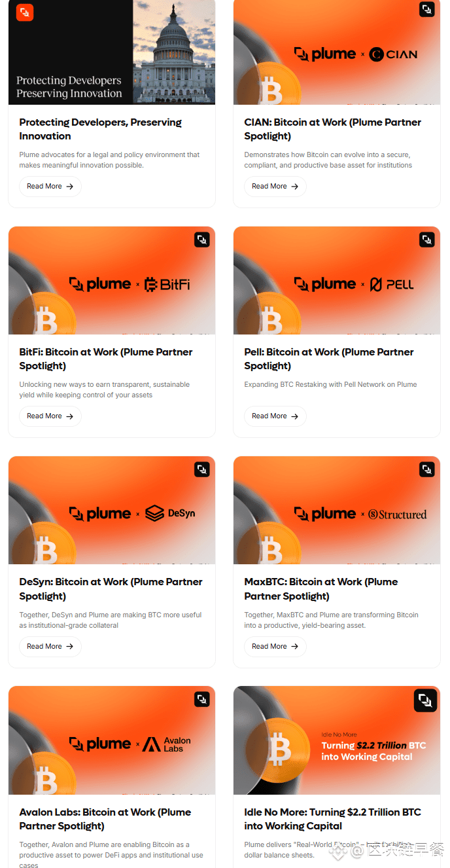The width and height of the screenshot is (450, 868).
Task: Click Plume badge icon on Idle No More card
Action: pyautogui.click(x=425, y=701)
